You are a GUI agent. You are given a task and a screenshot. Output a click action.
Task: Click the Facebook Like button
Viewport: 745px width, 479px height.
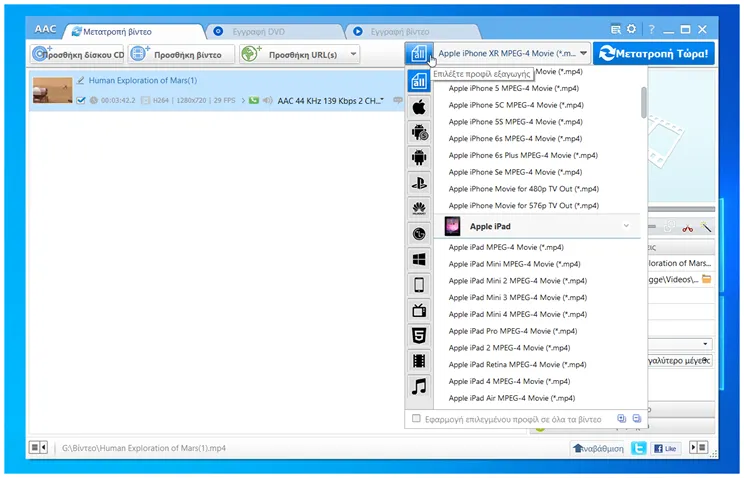[665, 448]
